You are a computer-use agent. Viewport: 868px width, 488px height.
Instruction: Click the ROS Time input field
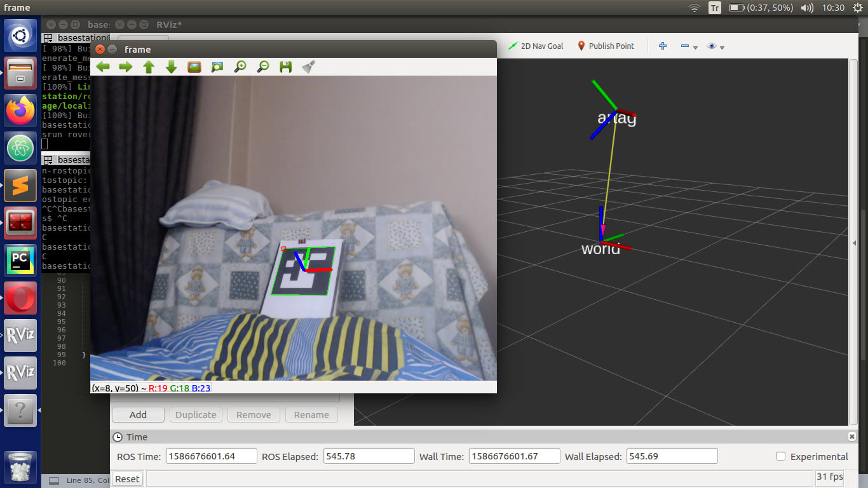[211, 456]
